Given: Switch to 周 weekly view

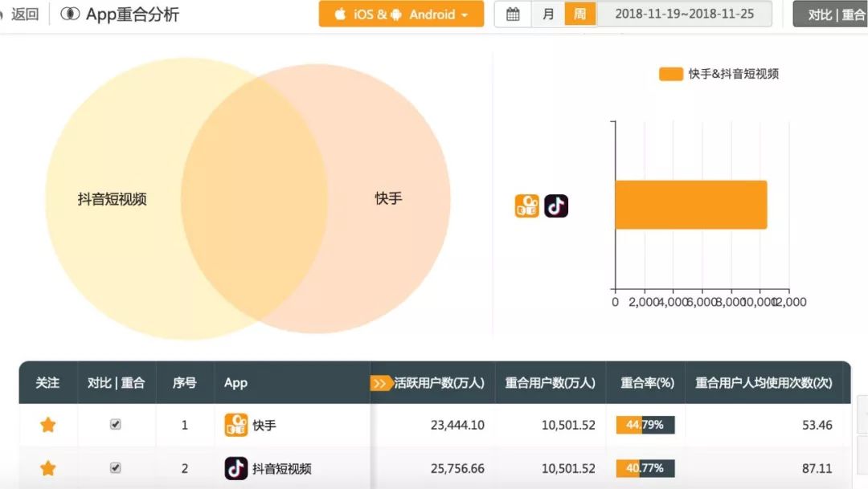Looking at the screenshot, I should [579, 14].
